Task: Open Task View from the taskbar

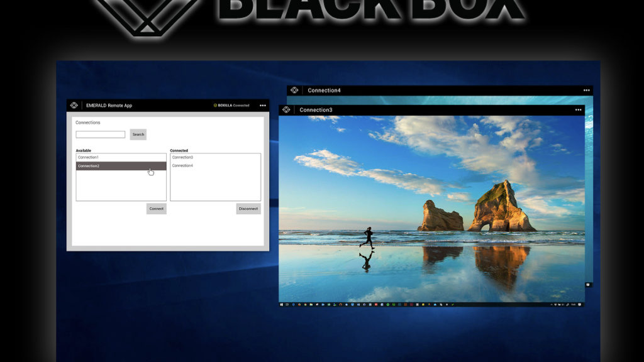Action: pyautogui.click(x=287, y=304)
